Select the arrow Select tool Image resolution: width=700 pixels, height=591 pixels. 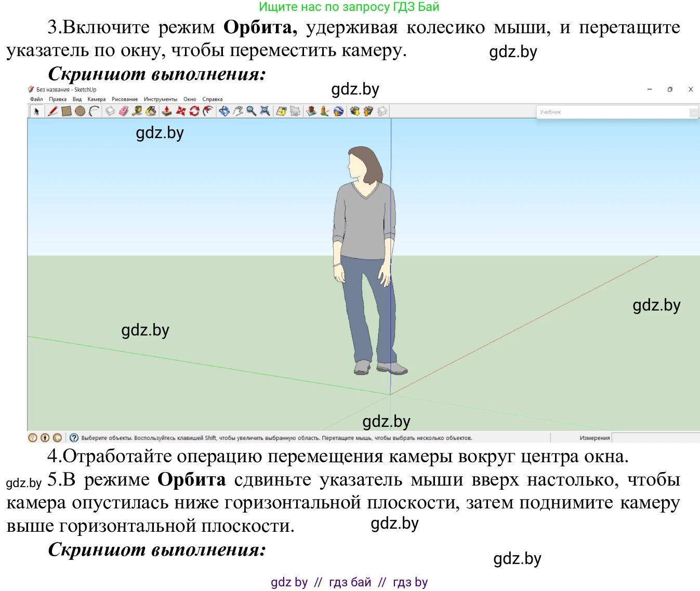(36, 111)
